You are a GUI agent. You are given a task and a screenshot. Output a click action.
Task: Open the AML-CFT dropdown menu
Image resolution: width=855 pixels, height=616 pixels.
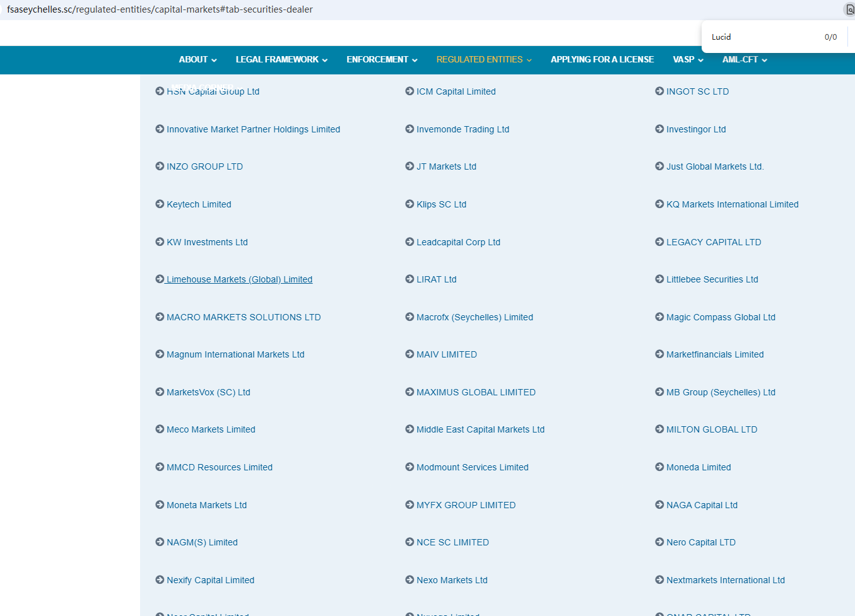tap(745, 60)
